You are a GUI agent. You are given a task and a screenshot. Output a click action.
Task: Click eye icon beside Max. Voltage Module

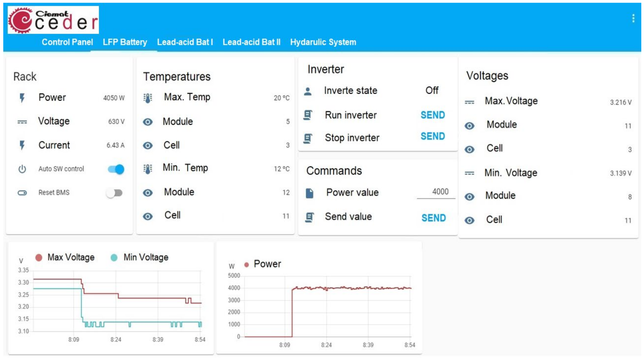pos(469,126)
